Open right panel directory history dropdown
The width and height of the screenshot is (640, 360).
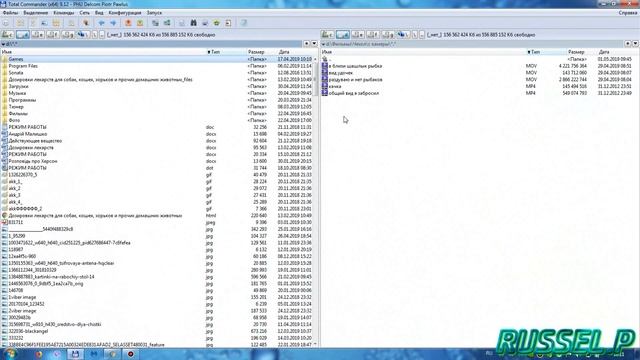636,44
